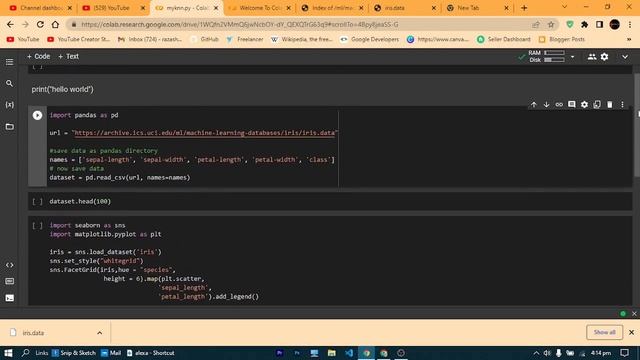Click the browser address bar

click(302, 24)
